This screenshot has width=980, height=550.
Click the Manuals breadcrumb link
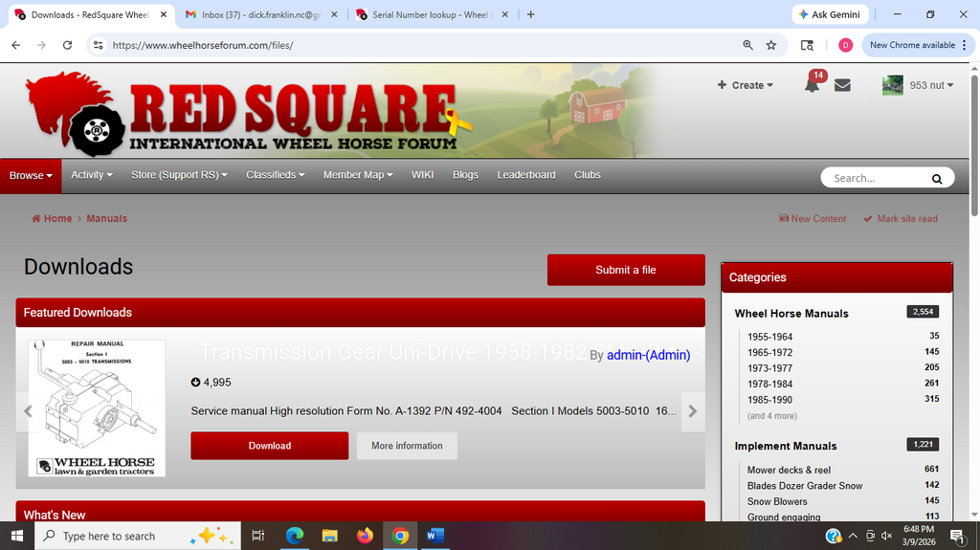[x=107, y=218]
